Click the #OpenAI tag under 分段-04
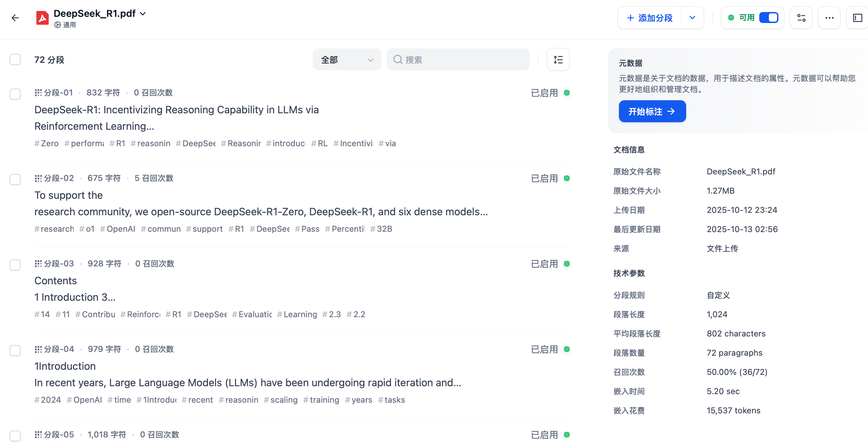 84,400
